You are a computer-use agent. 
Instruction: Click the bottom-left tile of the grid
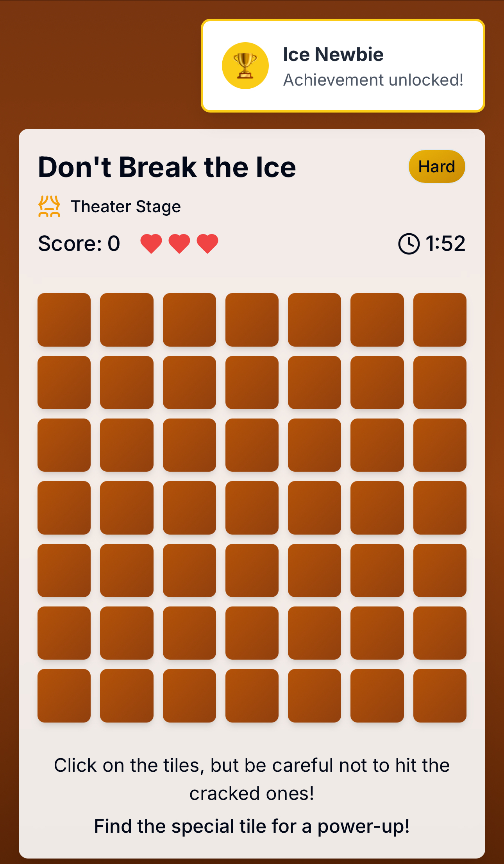pos(64,696)
